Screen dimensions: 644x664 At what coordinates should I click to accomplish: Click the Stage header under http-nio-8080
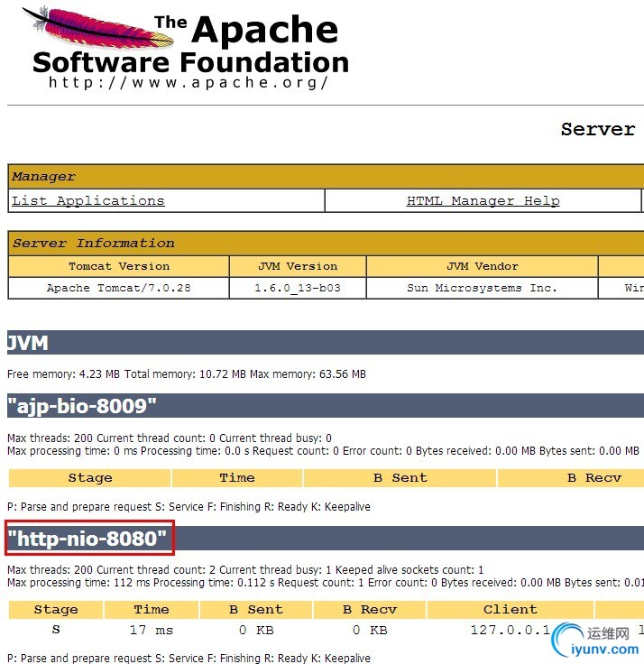pos(56,609)
